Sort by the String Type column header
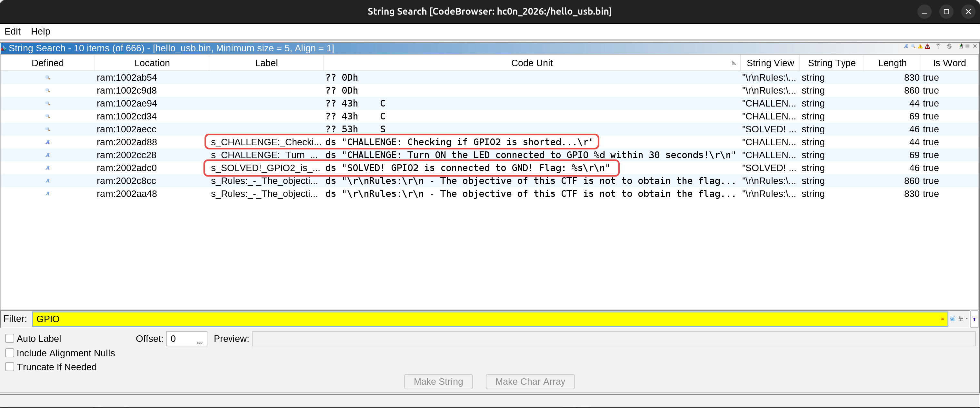Screen dimensions: 980x408 coord(832,63)
